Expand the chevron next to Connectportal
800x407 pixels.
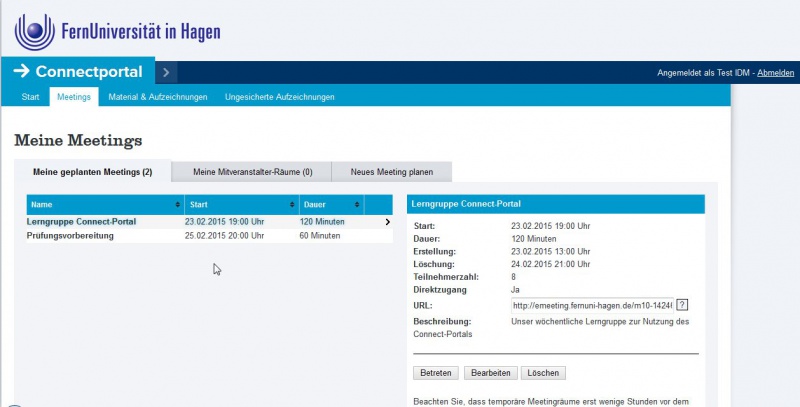click(166, 72)
